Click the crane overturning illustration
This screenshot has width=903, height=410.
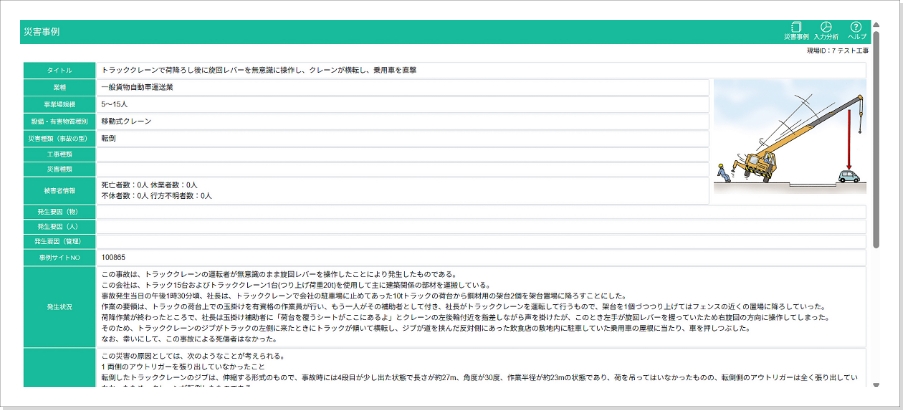click(x=790, y=136)
